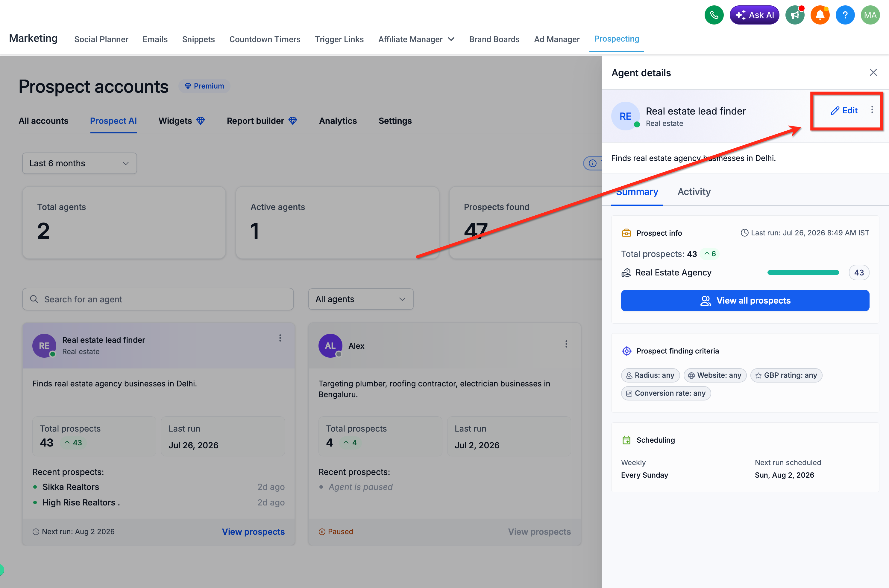Click the Website: any criteria chip

[x=715, y=375]
